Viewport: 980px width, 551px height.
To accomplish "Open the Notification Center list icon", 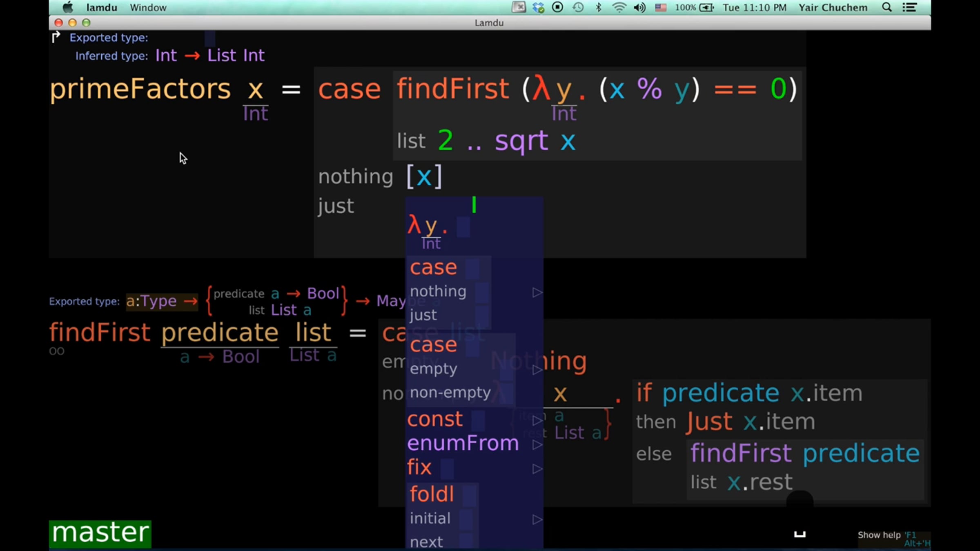I will [x=909, y=7].
